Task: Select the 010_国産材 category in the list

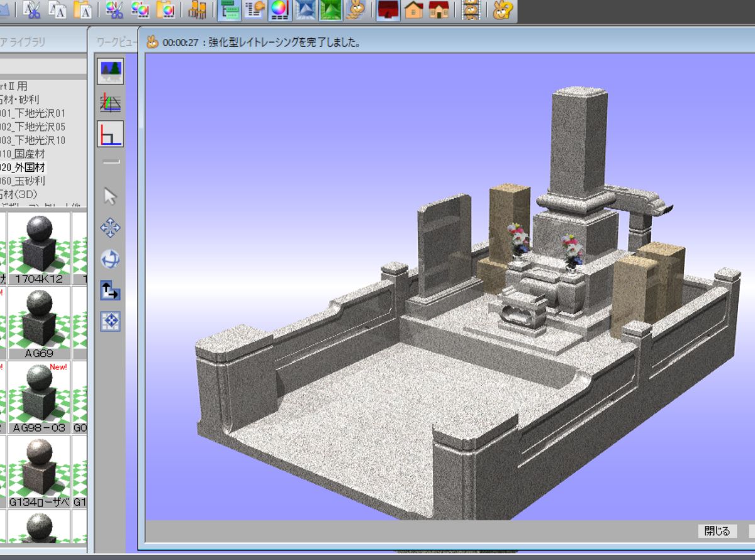Action: coord(23,154)
